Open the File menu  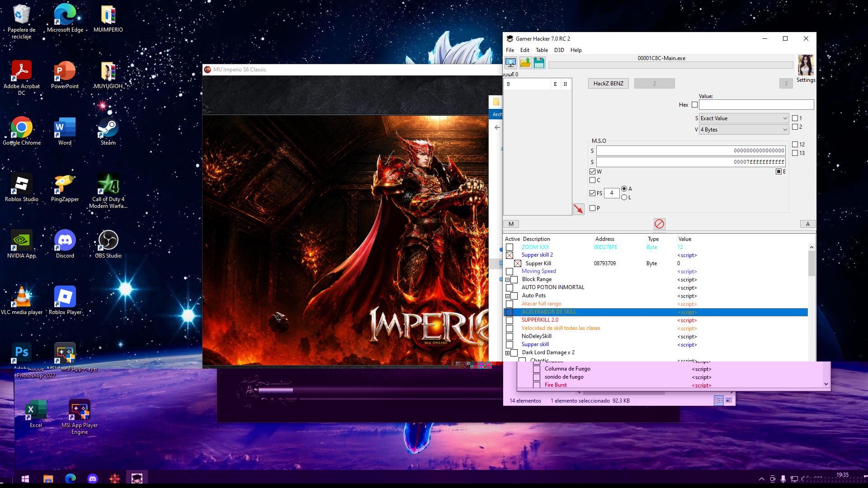(510, 50)
